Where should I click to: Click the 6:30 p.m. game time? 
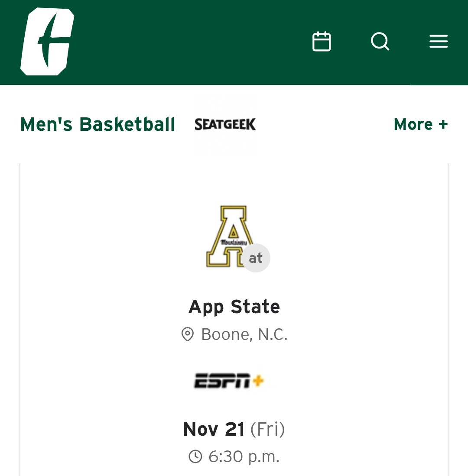[x=244, y=457]
